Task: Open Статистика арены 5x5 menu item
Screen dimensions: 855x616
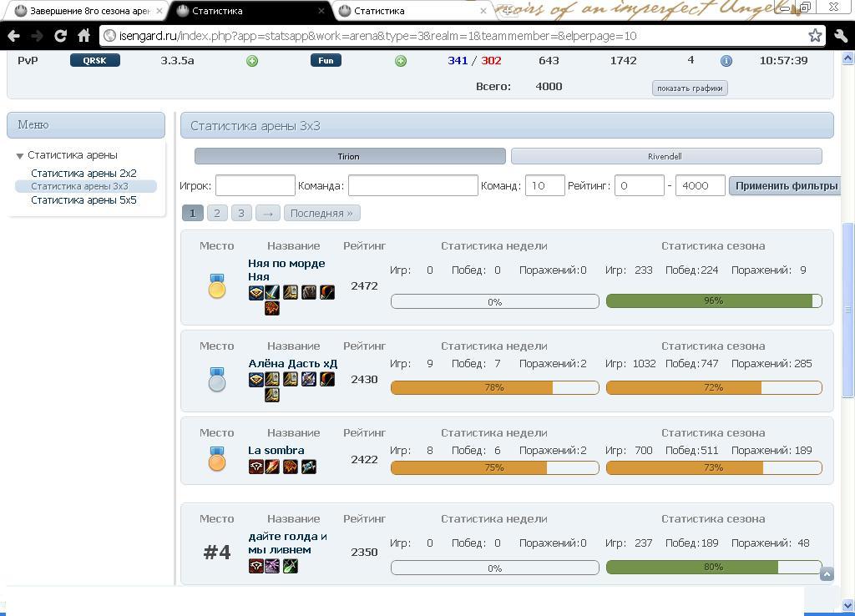Action: point(83,200)
